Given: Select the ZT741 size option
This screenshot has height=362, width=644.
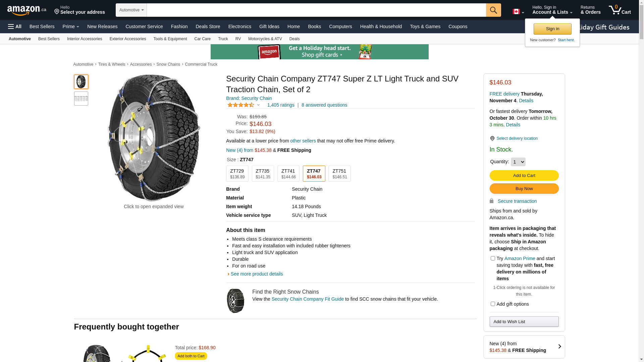Looking at the screenshot, I should point(288,174).
